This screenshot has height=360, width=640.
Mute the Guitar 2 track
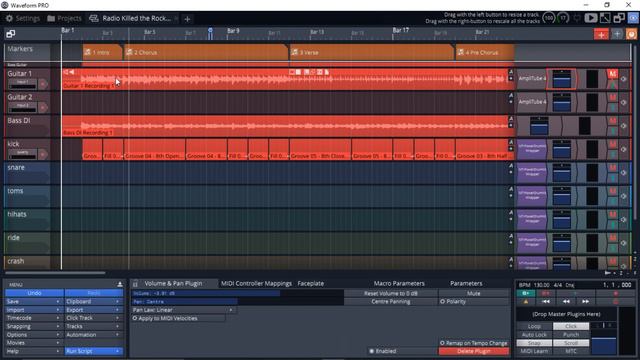[x=612, y=97]
